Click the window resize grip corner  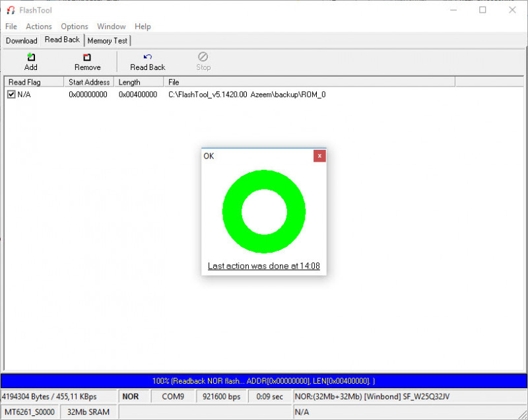coord(523,415)
